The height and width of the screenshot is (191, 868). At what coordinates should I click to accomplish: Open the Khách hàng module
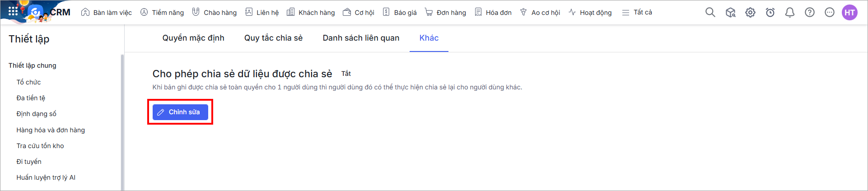[311, 13]
